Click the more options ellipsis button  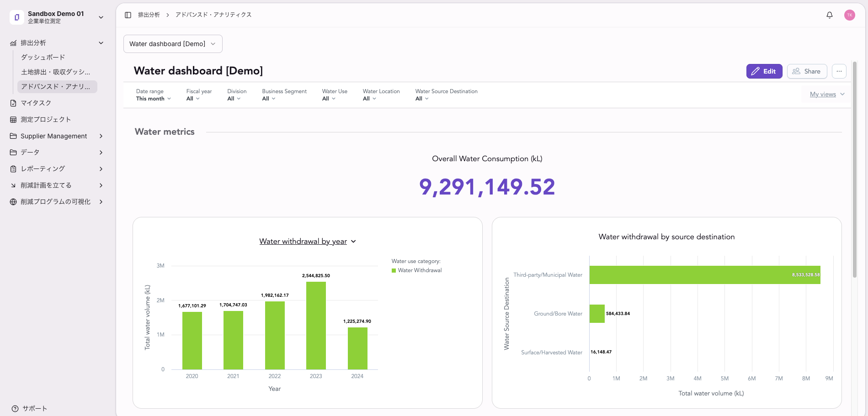click(839, 71)
